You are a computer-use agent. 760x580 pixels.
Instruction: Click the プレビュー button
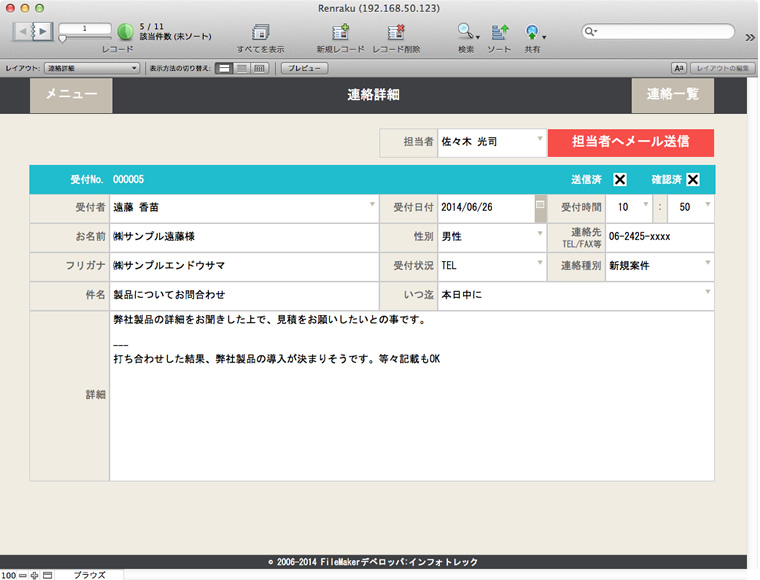click(x=304, y=68)
